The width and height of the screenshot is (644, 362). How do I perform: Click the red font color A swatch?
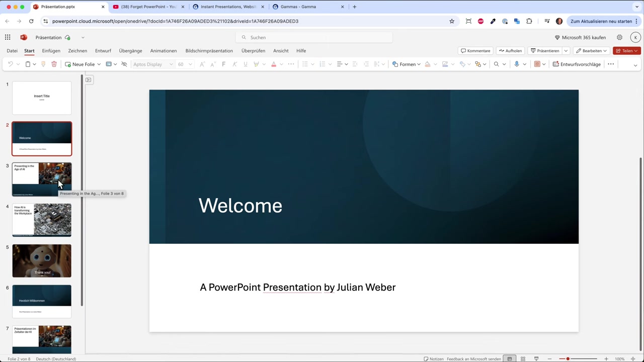click(x=274, y=64)
